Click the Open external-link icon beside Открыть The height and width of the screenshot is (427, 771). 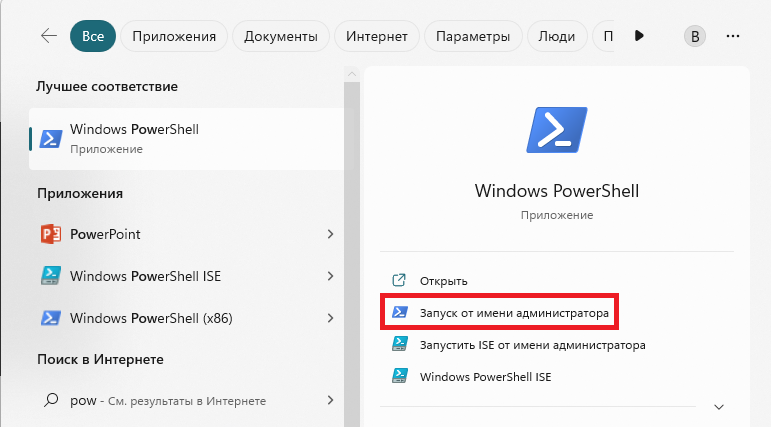(x=399, y=280)
